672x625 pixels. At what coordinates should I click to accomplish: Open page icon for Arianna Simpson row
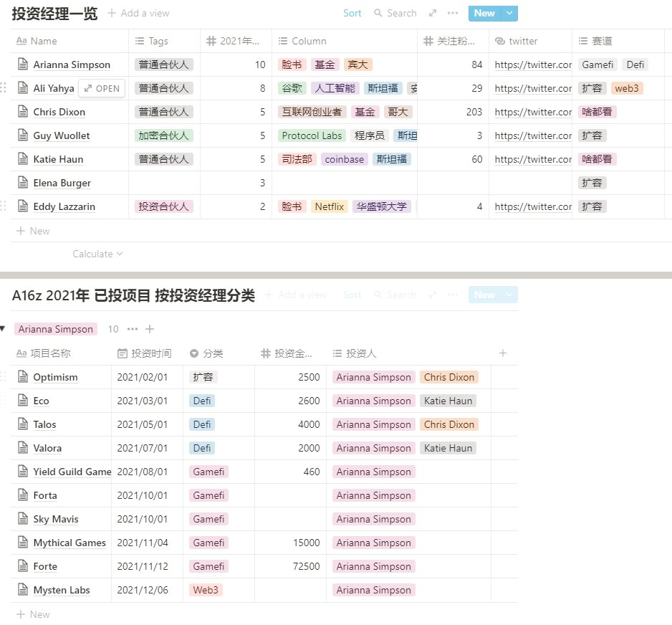coord(23,65)
